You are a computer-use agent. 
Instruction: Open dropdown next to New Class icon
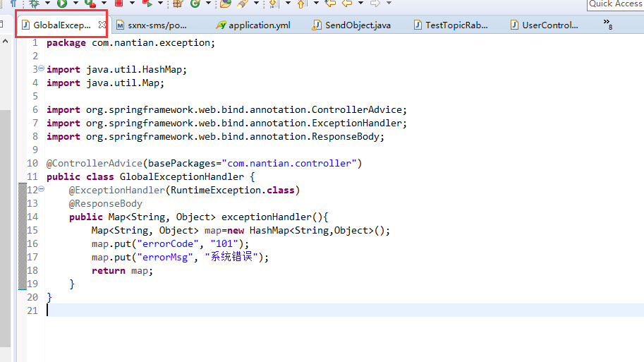pos(208,4)
